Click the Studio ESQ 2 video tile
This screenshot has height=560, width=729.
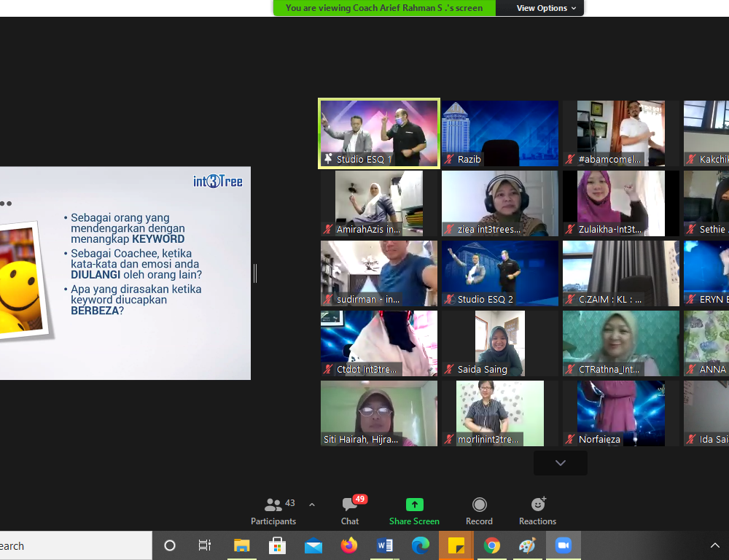coord(500,273)
